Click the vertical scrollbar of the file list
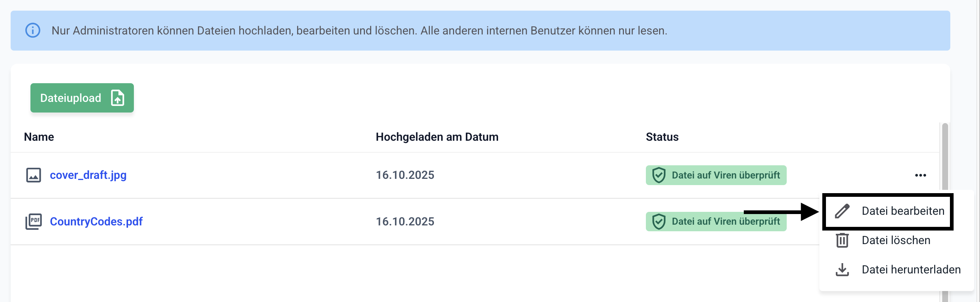The image size is (980, 302). (x=945, y=156)
